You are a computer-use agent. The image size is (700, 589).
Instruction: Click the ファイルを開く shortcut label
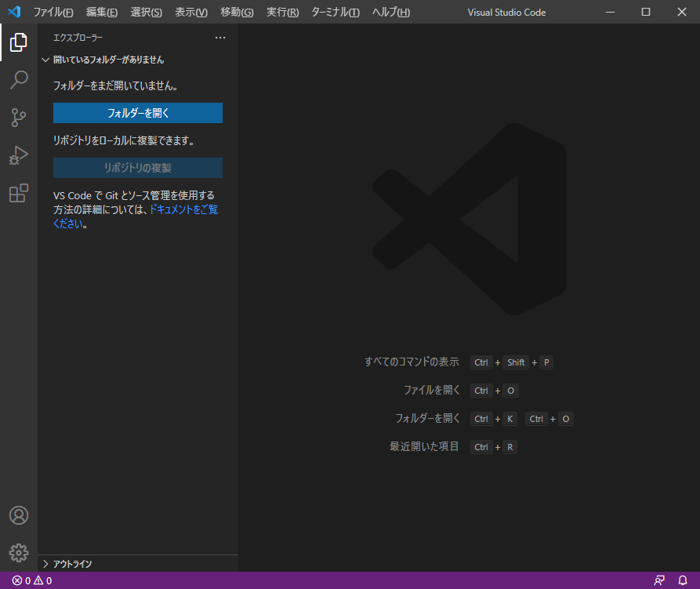point(431,390)
